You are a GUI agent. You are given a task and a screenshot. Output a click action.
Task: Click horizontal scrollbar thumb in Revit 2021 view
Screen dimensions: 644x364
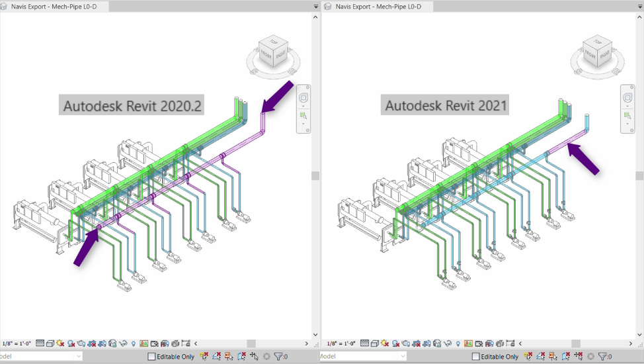(576, 343)
